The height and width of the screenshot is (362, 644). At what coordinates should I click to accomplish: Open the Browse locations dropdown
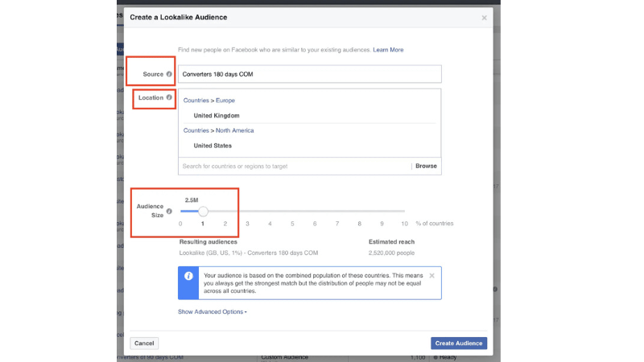point(426,166)
